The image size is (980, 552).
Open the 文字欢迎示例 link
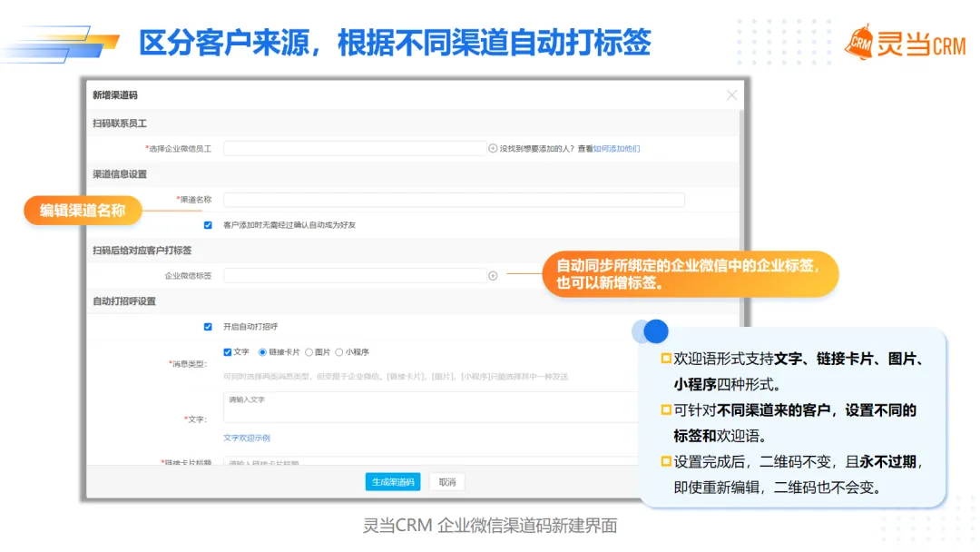[247, 438]
